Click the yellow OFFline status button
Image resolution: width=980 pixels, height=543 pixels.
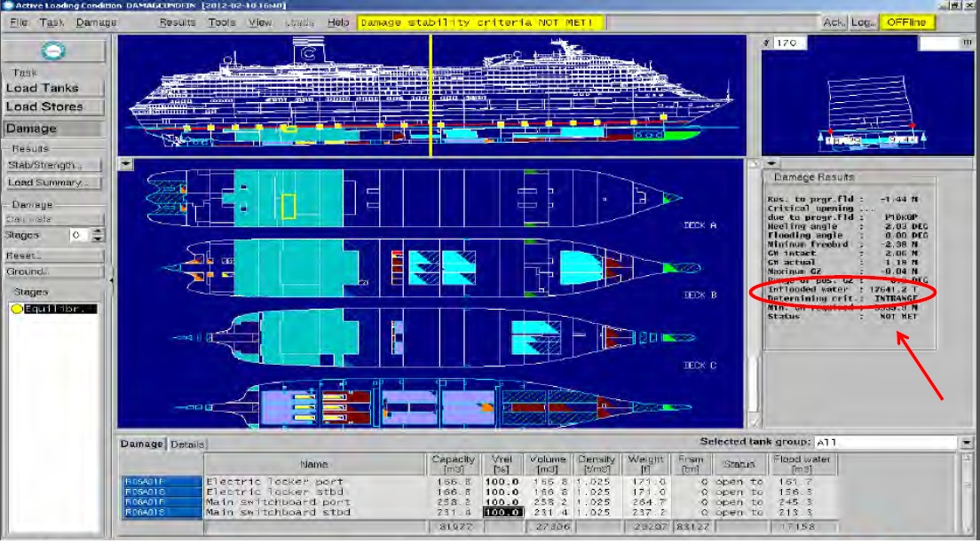pos(907,22)
